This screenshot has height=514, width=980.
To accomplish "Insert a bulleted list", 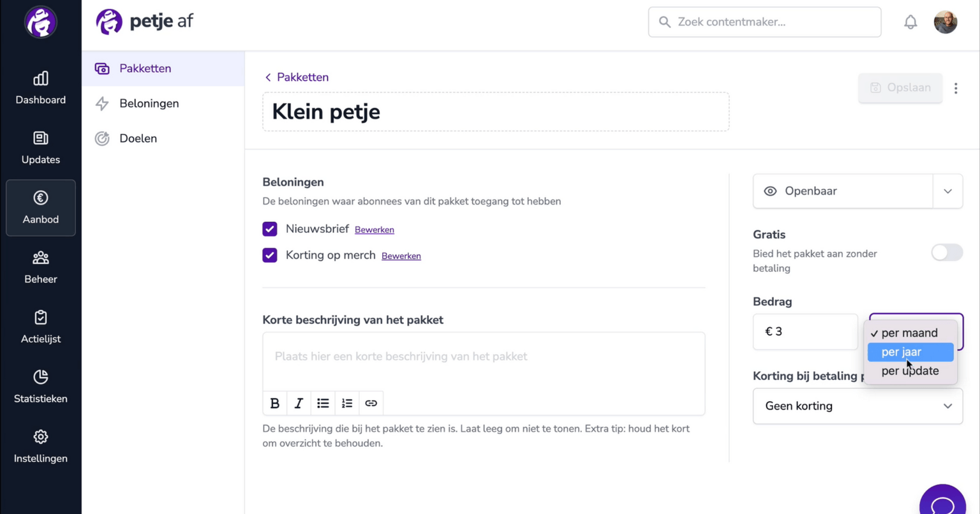I will pos(323,403).
